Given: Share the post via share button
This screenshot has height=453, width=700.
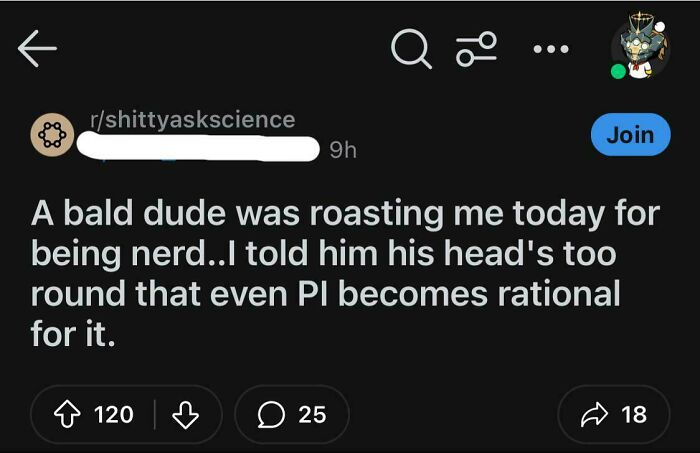Looking at the screenshot, I should point(613,414).
